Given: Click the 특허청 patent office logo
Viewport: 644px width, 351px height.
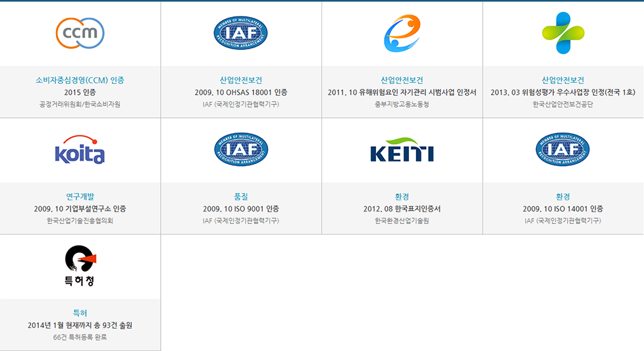Looking at the screenshot, I should click(x=80, y=265).
